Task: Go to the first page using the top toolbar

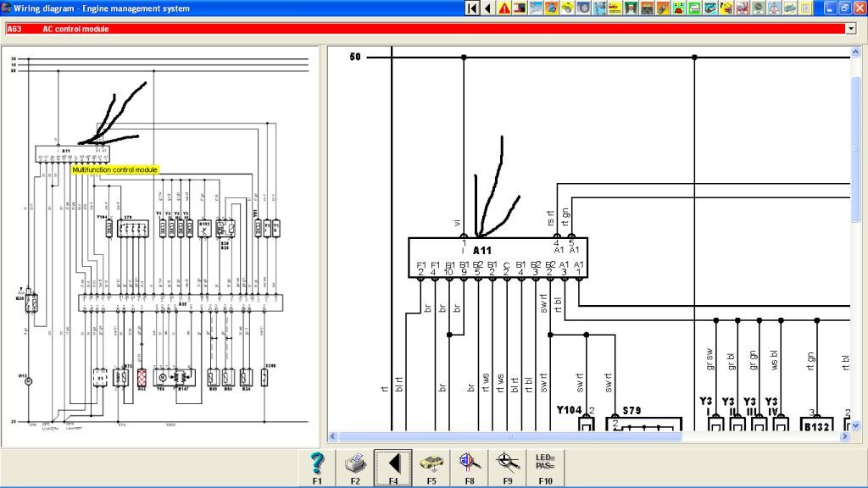Action: point(472,8)
